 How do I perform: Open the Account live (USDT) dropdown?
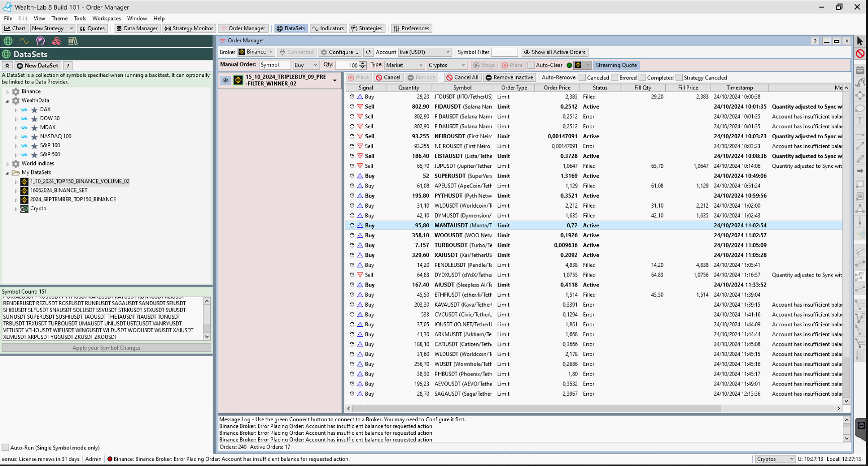click(x=425, y=52)
